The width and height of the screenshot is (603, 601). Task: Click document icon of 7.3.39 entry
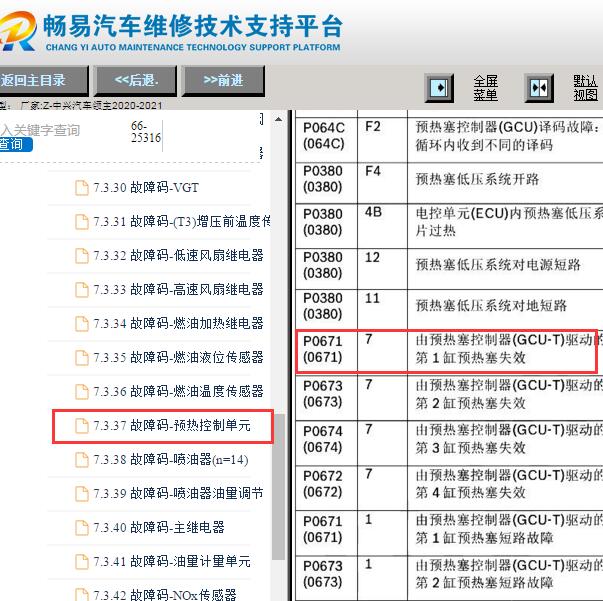point(82,494)
